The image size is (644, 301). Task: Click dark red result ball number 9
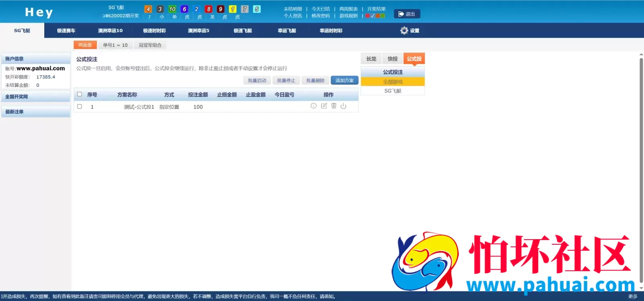[221, 9]
